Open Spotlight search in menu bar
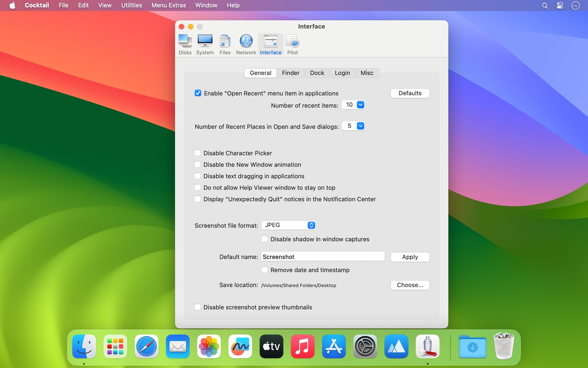This screenshot has height=368, width=588. 545,5
